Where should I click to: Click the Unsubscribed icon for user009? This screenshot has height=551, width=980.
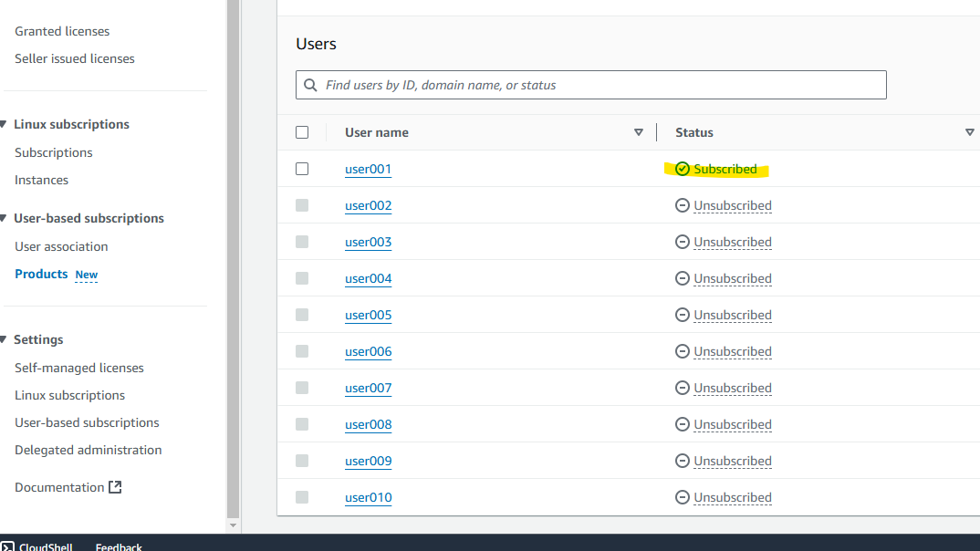682,461
